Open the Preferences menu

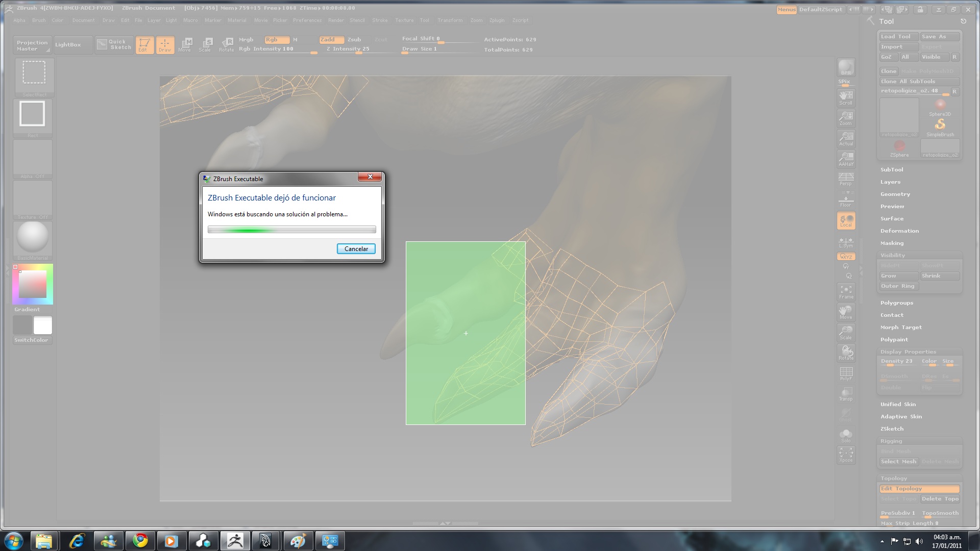(307, 20)
